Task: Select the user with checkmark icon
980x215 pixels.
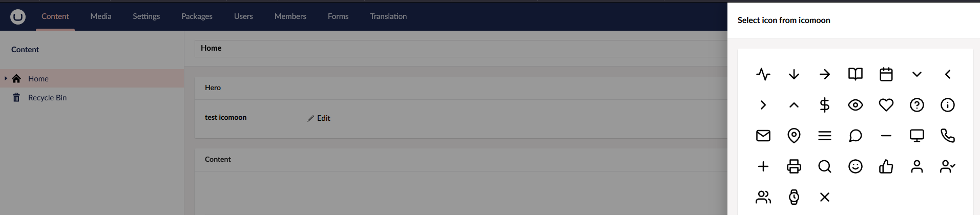Action: coord(948,166)
